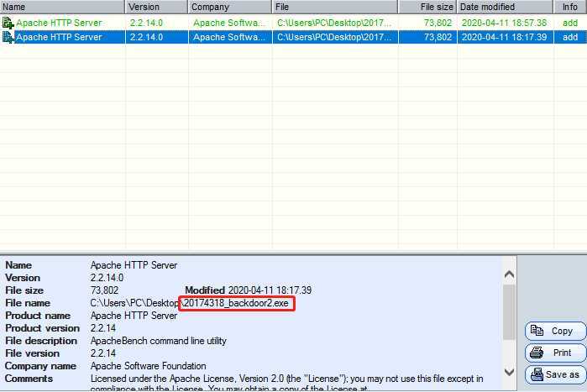Select highlighted Apache HTTP Server name text
The image size is (587, 392).
coord(59,37)
